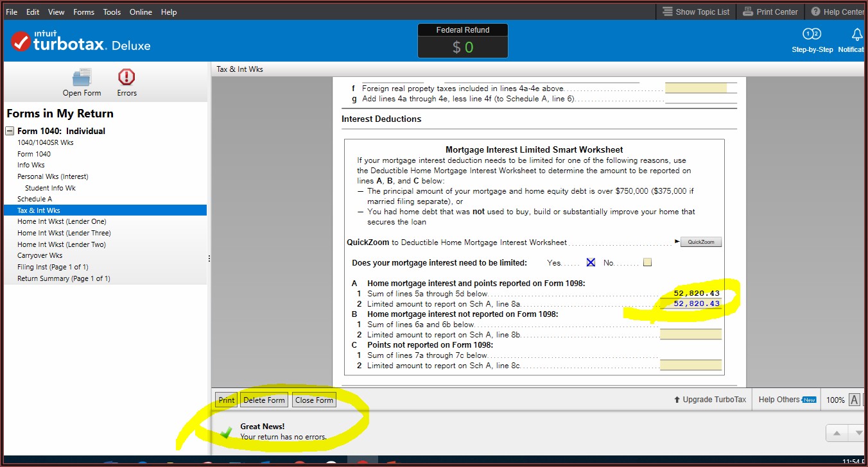
Task: Click the up arrow navigation button
Action: [837, 434]
